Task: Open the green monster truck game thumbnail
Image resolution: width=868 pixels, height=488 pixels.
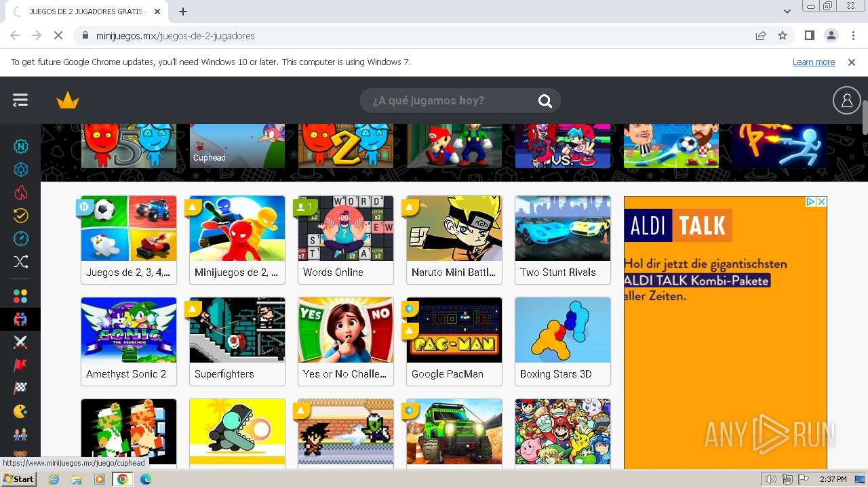Action: (x=454, y=432)
